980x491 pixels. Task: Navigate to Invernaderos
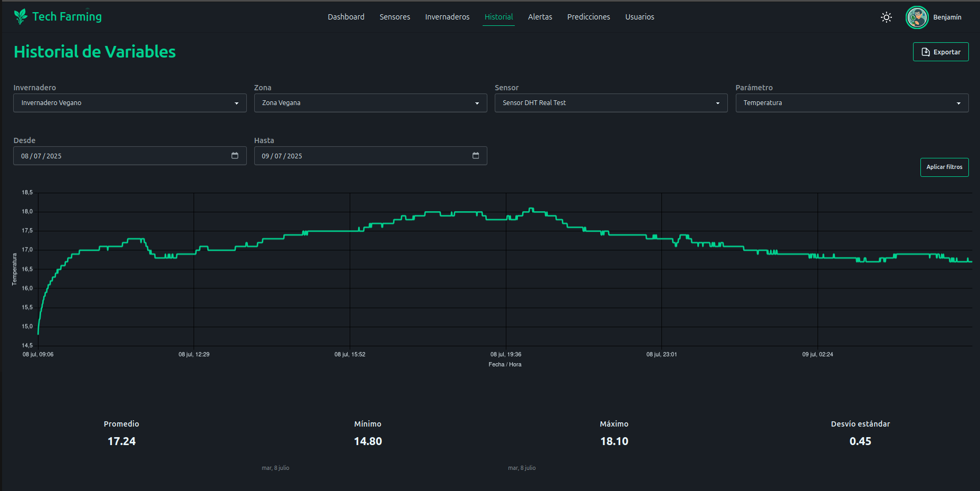click(447, 17)
